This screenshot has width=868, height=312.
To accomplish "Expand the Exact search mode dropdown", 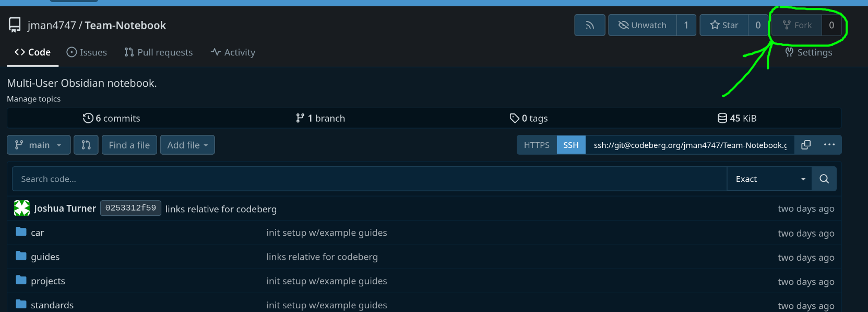I will (x=769, y=179).
